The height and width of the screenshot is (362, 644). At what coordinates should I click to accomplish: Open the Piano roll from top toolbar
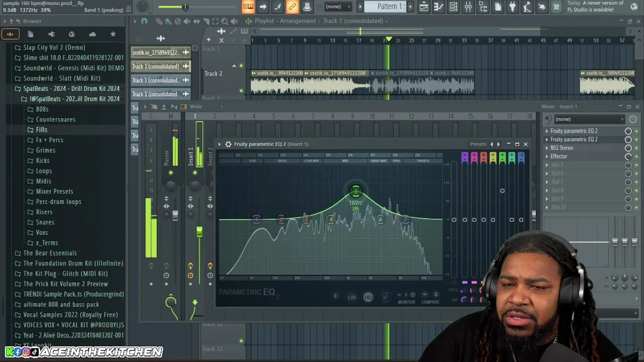438,7
